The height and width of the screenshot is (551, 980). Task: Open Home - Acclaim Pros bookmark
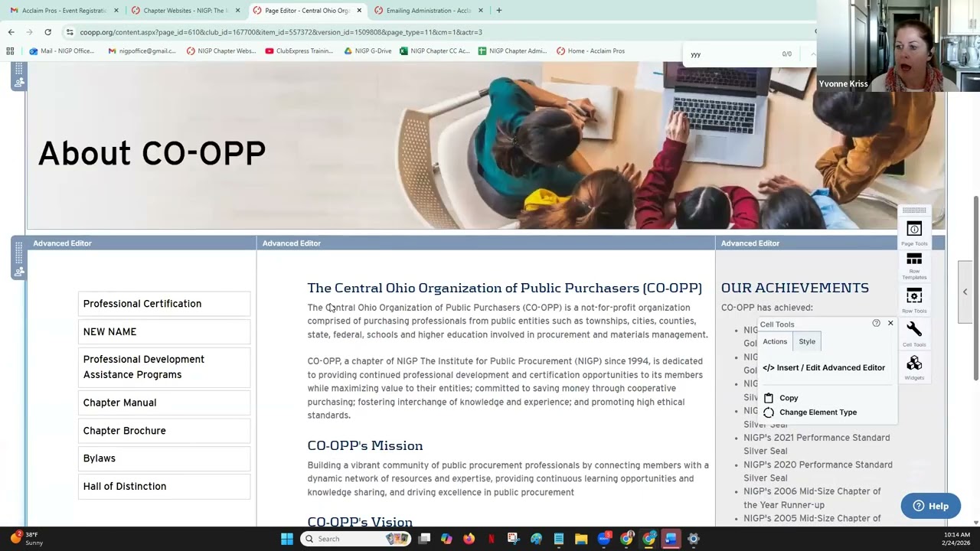coord(590,51)
